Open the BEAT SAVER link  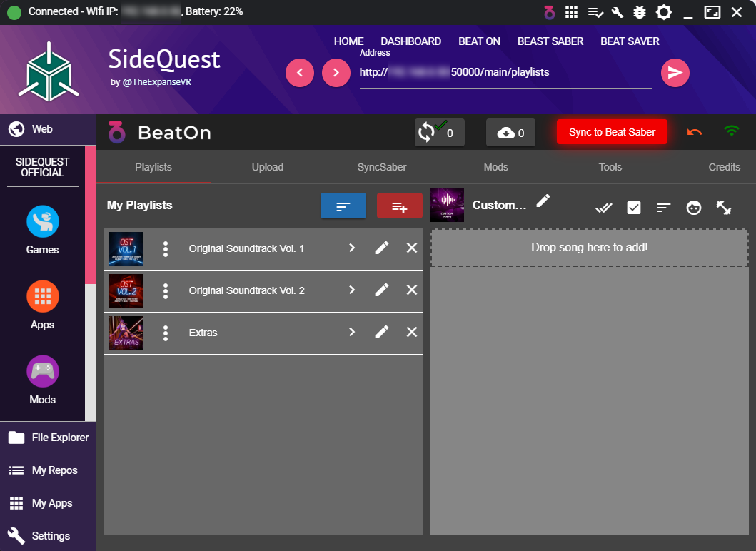(x=630, y=41)
